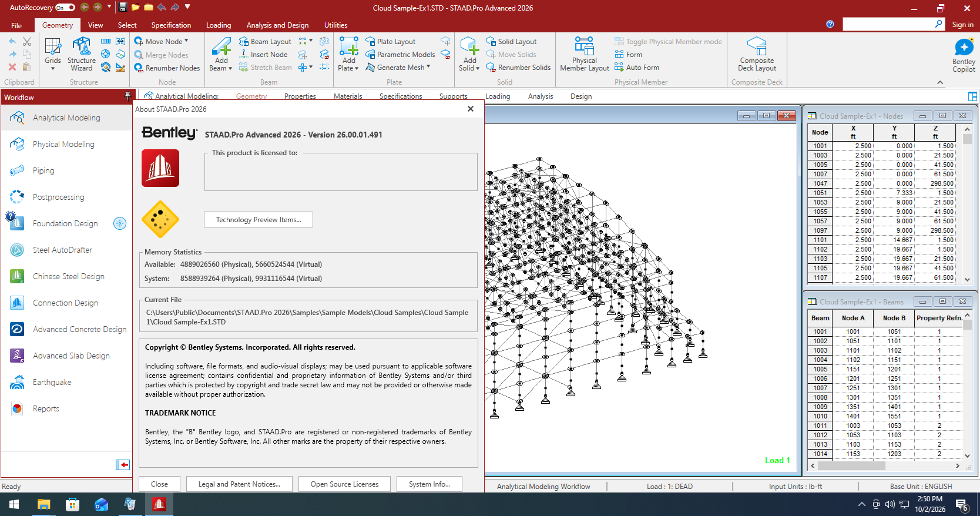This screenshot has width=980, height=516.
Task: Expand the Move Node dropdown
Action: tap(186, 41)
